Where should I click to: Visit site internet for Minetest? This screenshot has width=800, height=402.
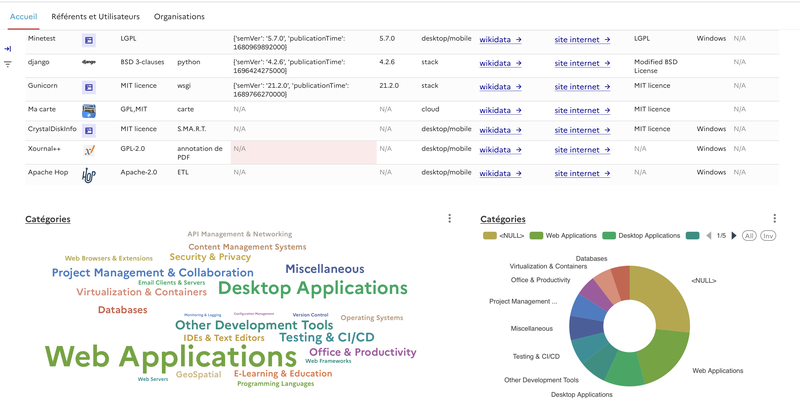582,39
